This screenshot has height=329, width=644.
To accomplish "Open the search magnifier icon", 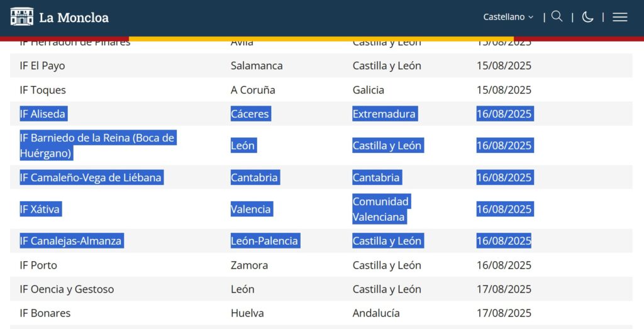I will 557,17.
